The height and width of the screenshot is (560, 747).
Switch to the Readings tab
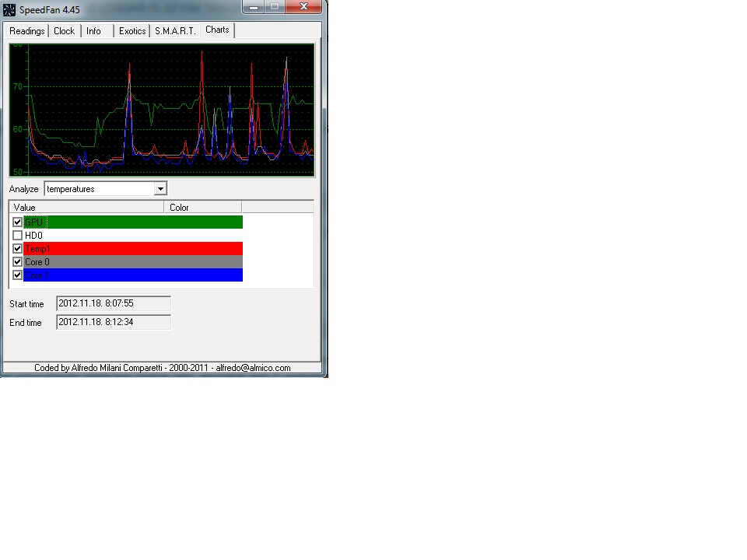click(26, 31)
